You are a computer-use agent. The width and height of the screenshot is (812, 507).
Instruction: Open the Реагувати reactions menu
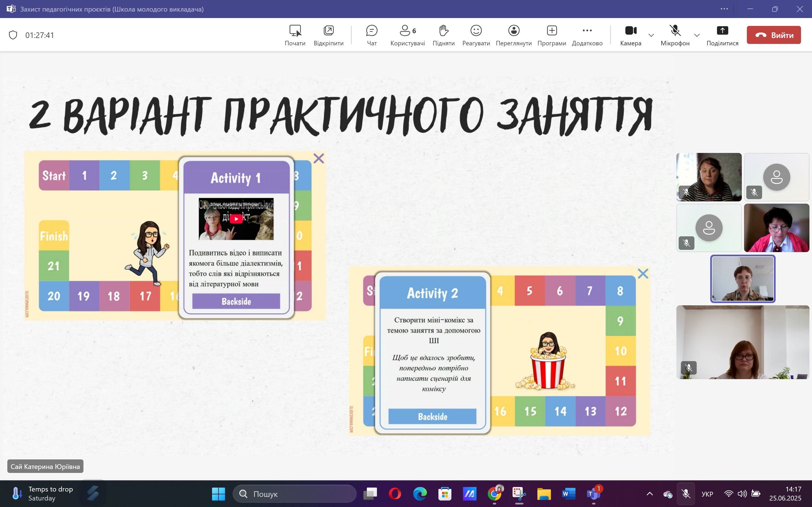pyautogui.click(x=476, y=35)
